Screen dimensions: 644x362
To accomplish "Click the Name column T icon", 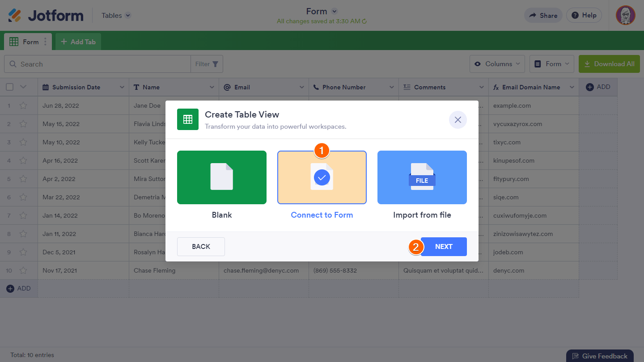I will (136, 87).
